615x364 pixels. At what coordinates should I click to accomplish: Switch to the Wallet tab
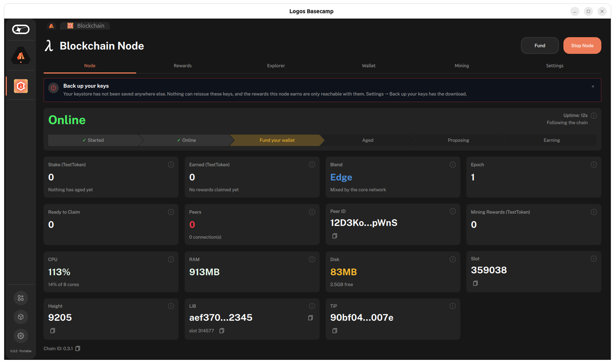(x=369, y=66)
